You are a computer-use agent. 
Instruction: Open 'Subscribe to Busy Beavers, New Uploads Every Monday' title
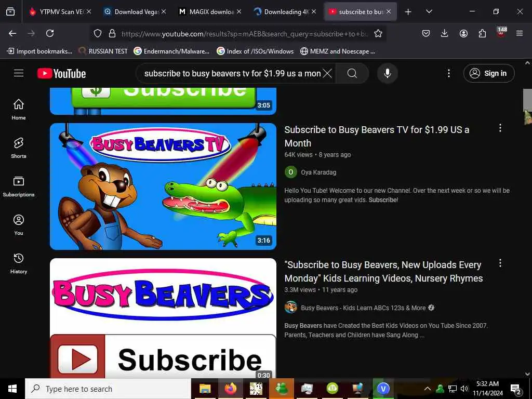coord(383,271)
